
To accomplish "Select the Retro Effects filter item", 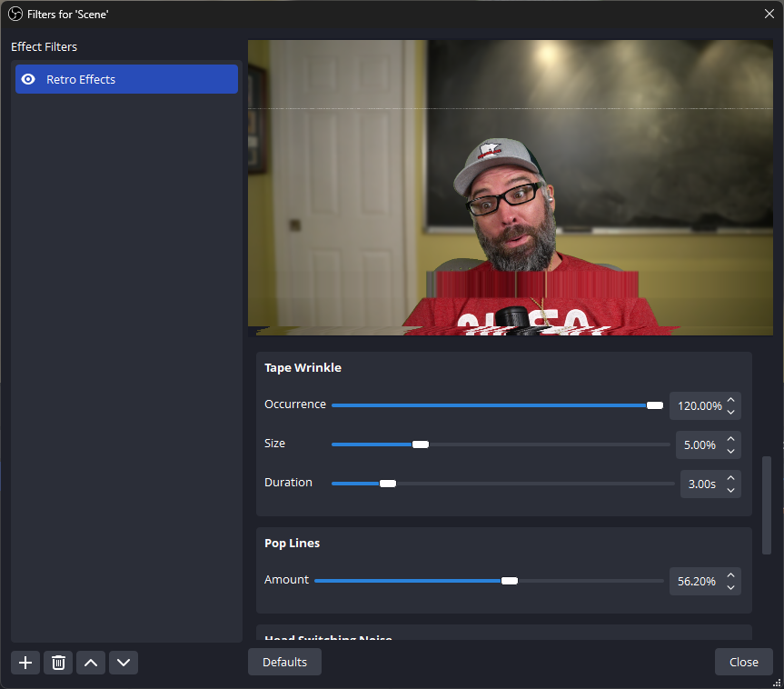I will tap(127, 79).
